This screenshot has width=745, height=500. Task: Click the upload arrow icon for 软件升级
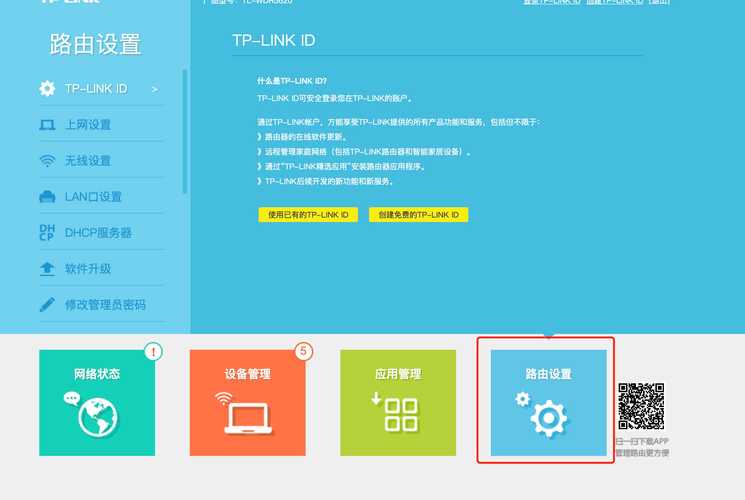click(47, 269)
